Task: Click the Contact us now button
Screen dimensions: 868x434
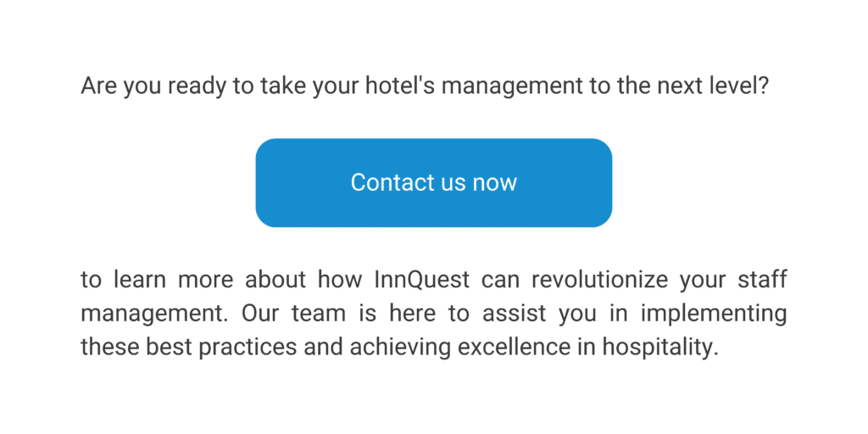Action: (x=433, y=183)
